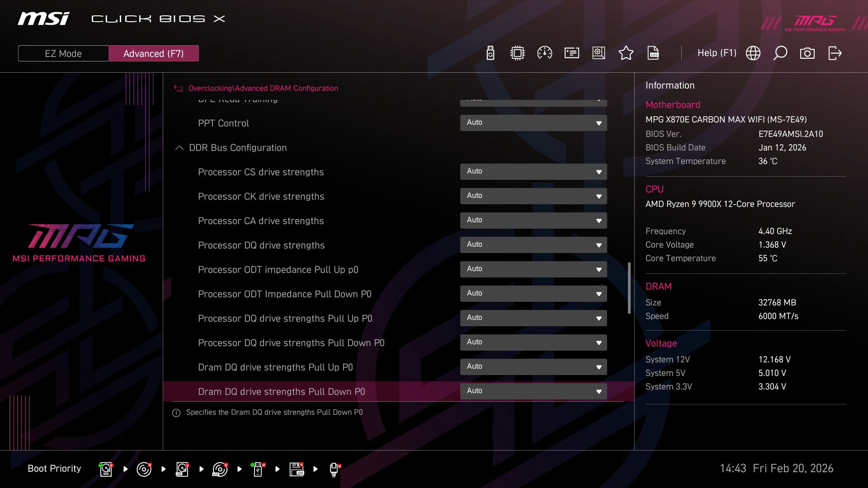Collapse the DDR Bus Configuration section
868x488 pixels.
click(179, 147)
